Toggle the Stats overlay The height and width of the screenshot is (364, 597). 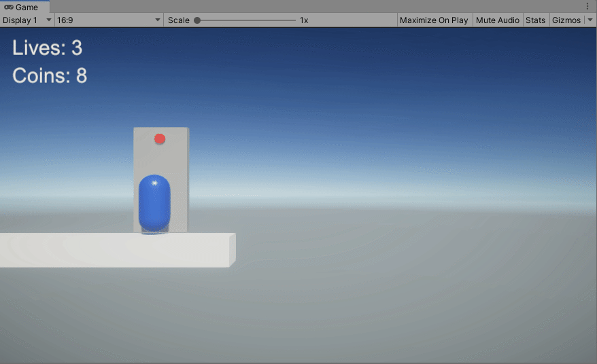pos(535,20)
